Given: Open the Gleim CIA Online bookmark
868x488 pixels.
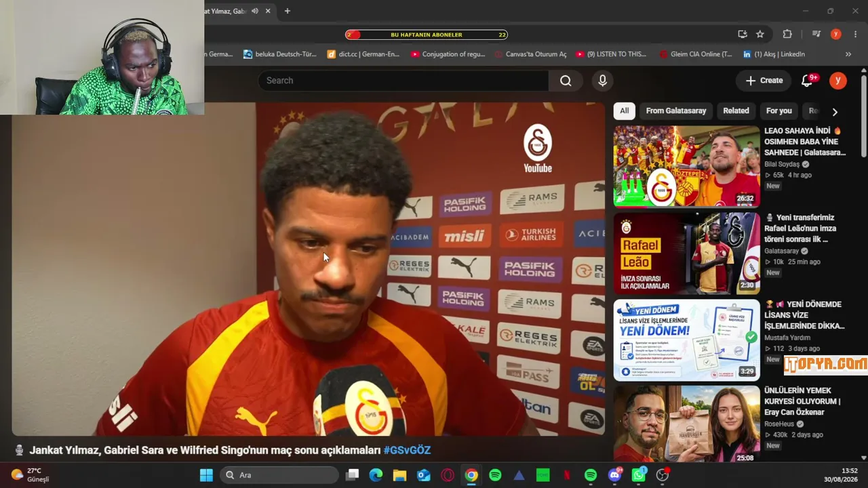Looking at the screenshot, I should (696, 54).
